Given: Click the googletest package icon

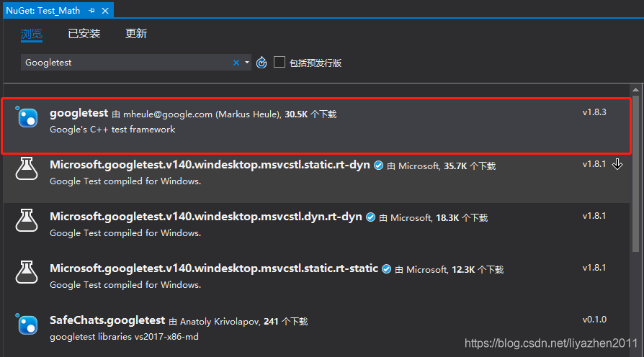Looking at the screenshot, I should (27, 117).
